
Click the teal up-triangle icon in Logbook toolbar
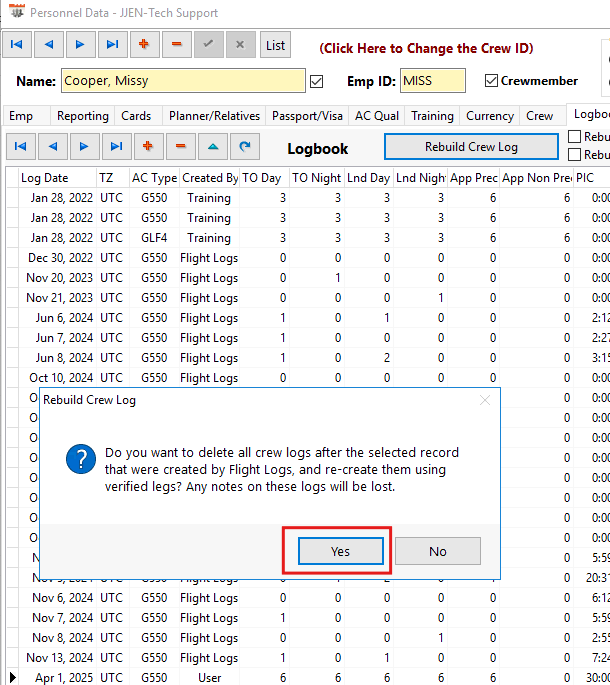[212, 147]
